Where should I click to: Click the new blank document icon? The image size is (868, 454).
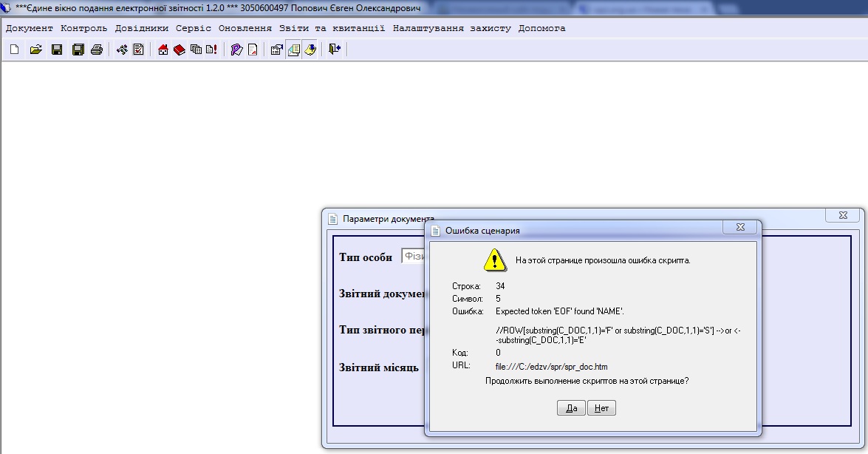pos(15,50)
